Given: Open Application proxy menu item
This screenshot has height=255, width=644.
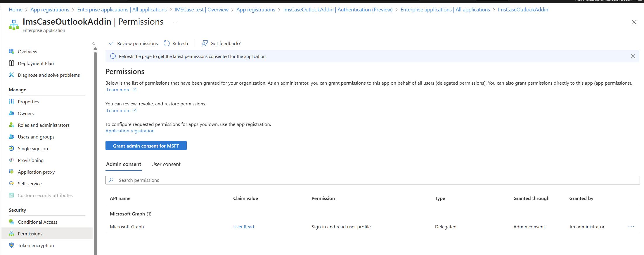Looking at the screenshot, I should [x=36, y=172].
